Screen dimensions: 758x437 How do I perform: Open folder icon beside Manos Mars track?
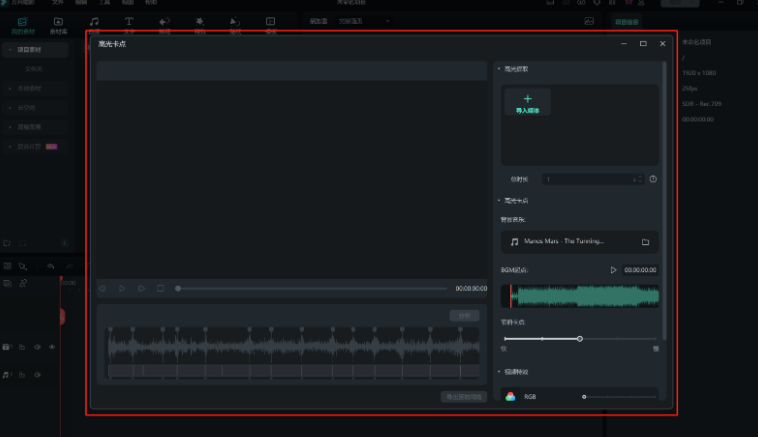click(645, 242)
